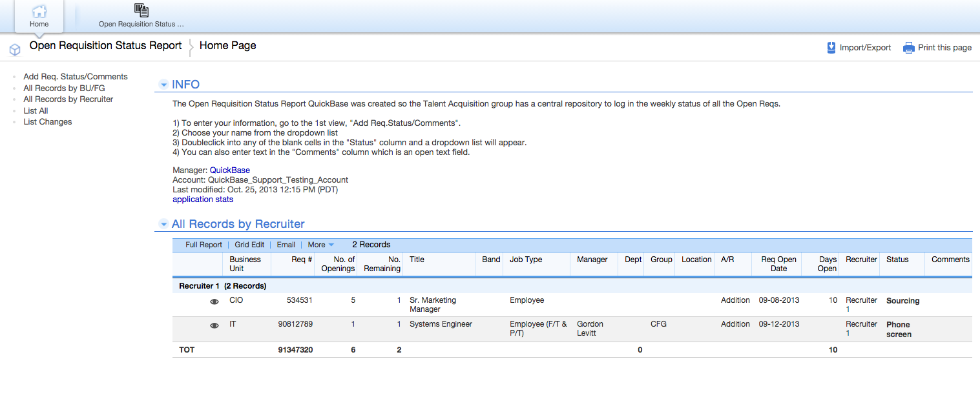Sort by Req # column header
The width and height of the screenshot is (980, 410).
(301, 260)
